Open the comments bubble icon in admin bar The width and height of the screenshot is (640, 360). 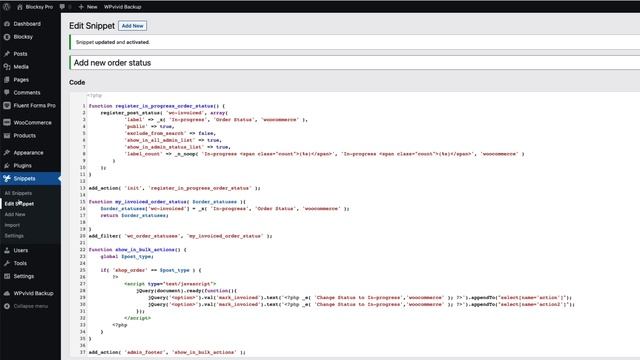tap(62, 7)
